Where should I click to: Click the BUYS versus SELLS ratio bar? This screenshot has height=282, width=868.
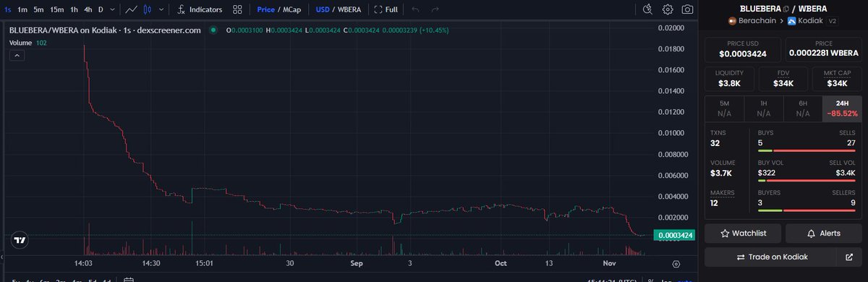[807, 151]
